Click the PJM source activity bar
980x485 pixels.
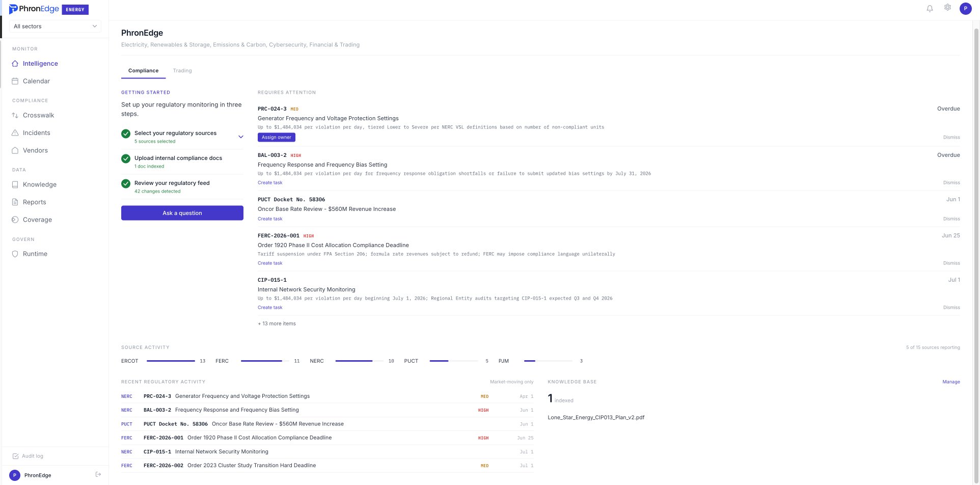click(x=548, y=361)
